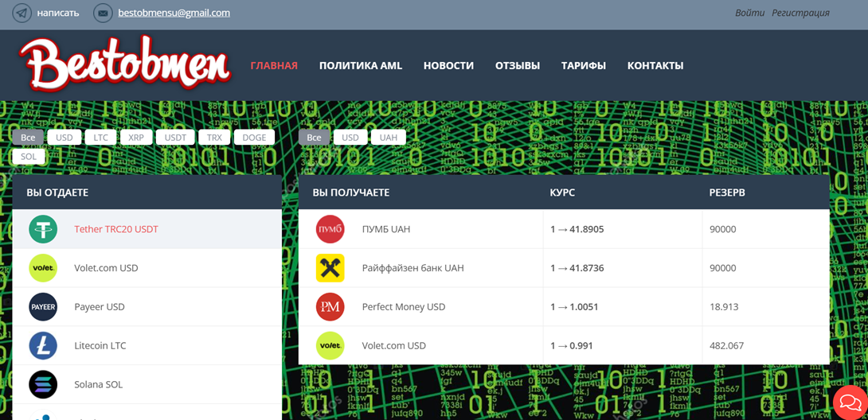This screenshot has height=420, width=868.
Task: Click the КУРС column header
Action: tap(562, 192)
